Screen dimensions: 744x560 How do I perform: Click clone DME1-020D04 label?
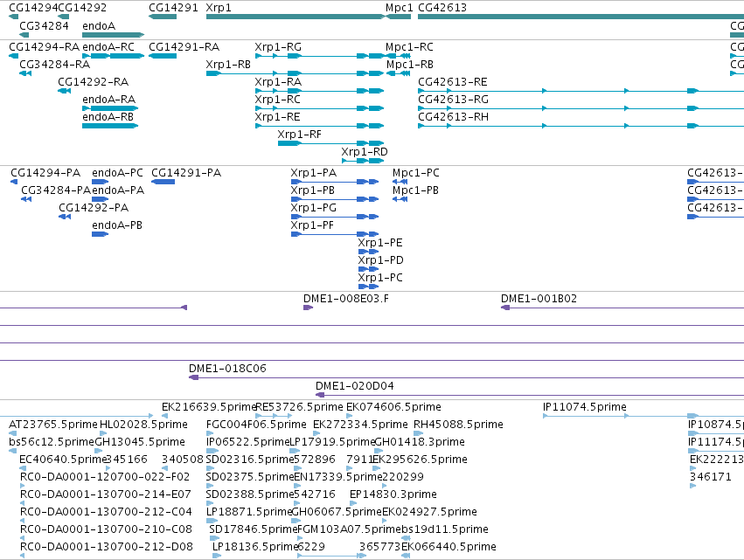pyautogui.click(x=354, y=386)
